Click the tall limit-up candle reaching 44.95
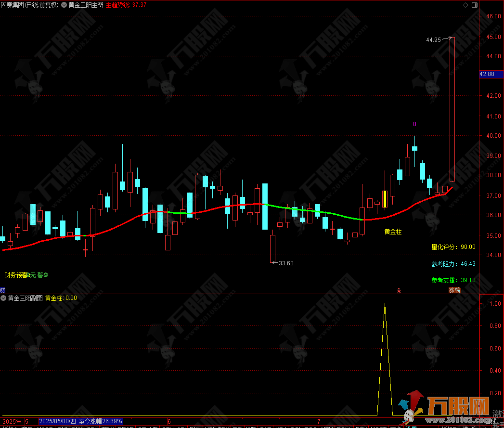Image resolution: width=504 pixels, height=428 pixels. (x=452, y=109)
